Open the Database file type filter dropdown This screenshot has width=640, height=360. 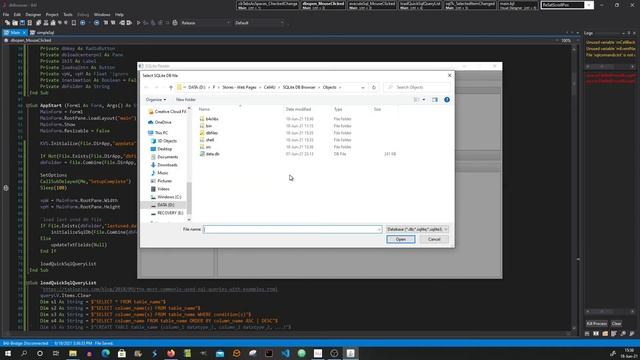(x=417, y=229)
